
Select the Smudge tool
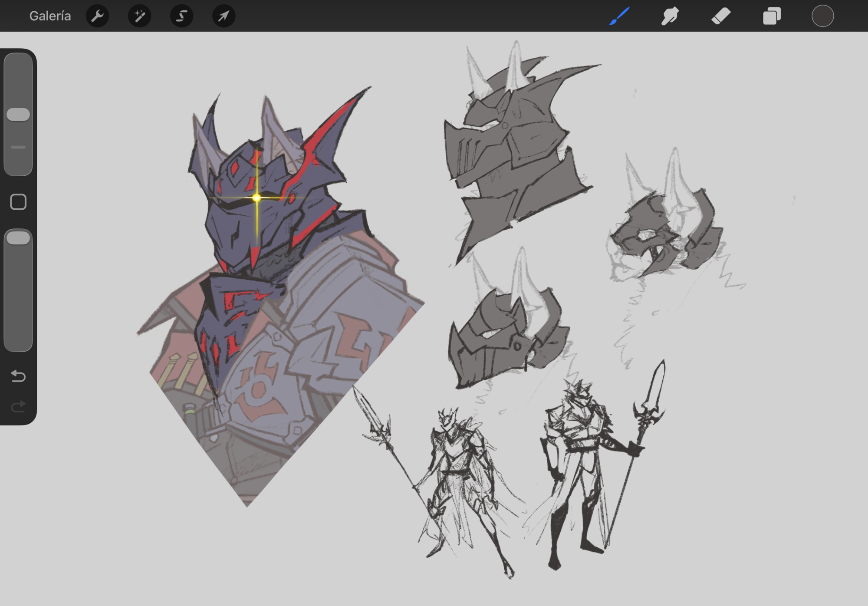click(x=670, y=16)
